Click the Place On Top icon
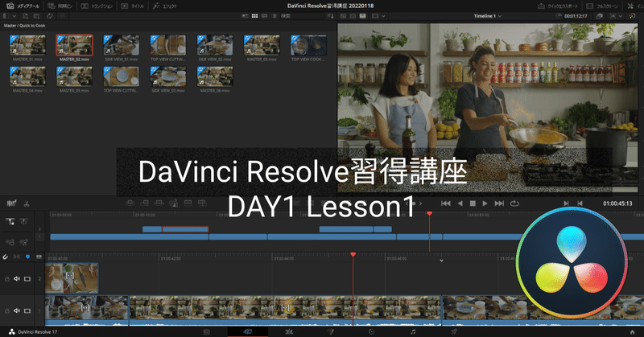This screenshot has width=644, height=337. point(188,203)
